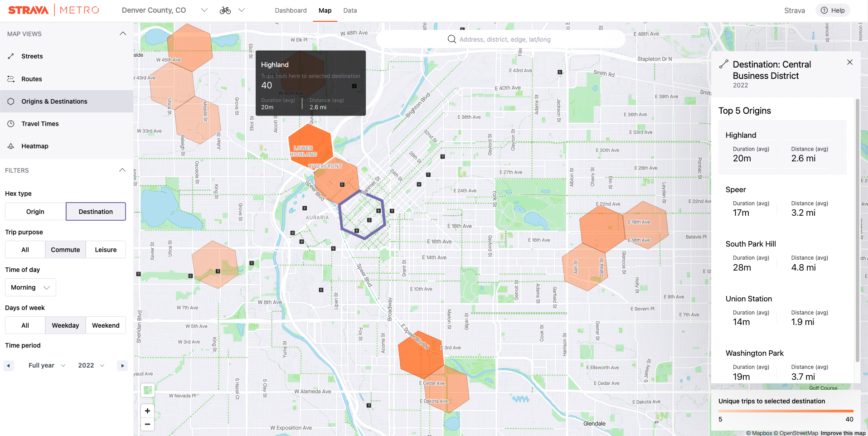Open the Morning time of day dropdown
This screenshot has width=868, height=436.
(30, 287)
